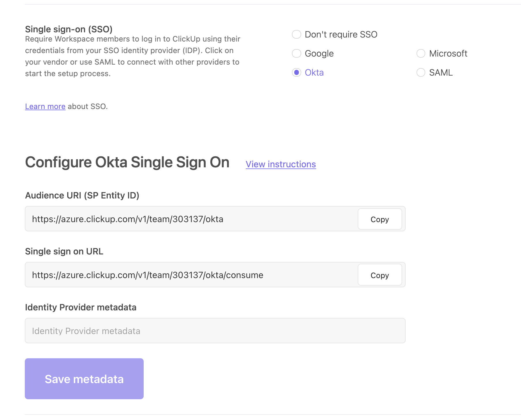Switch SSO provider to SAML

421,72
